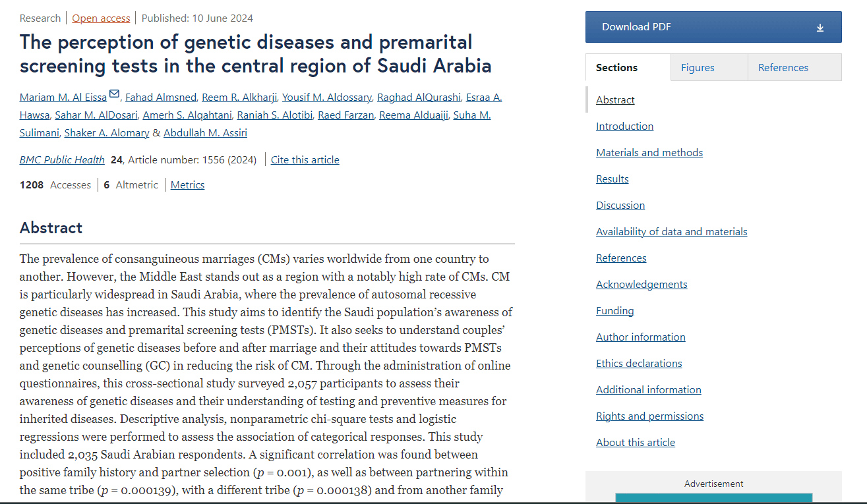Viewport: 867px width, 504px height.
Task: Jump to the Introduction section
Action: [624, 126]
